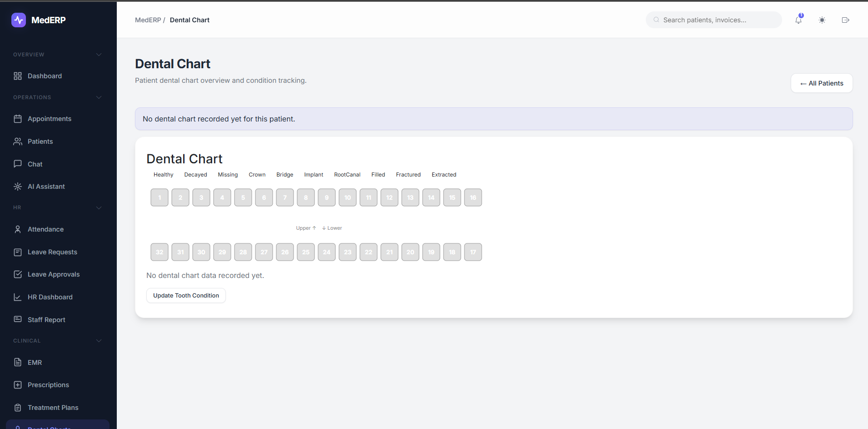Click the All Patients back button
Screen dimensions: 868x429
[x=822, y=83]
